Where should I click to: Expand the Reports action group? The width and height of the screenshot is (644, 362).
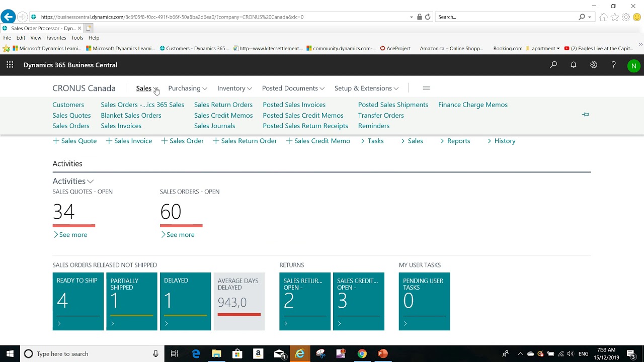455,141
